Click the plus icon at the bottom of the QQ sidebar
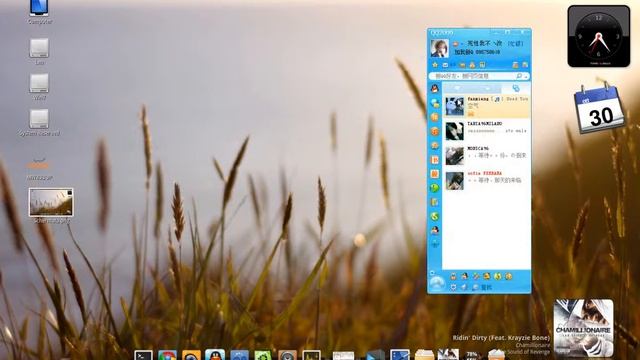 [435, 244]
